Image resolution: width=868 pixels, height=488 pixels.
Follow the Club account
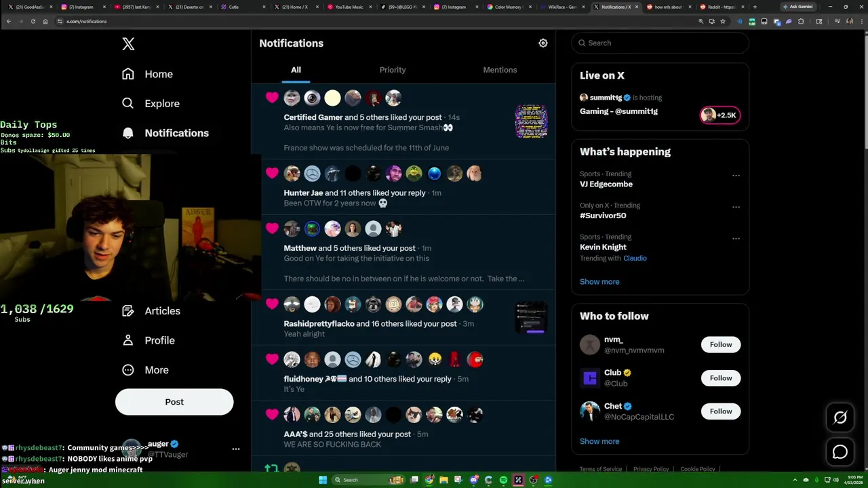pyautogui.click(x=721, y=378)
